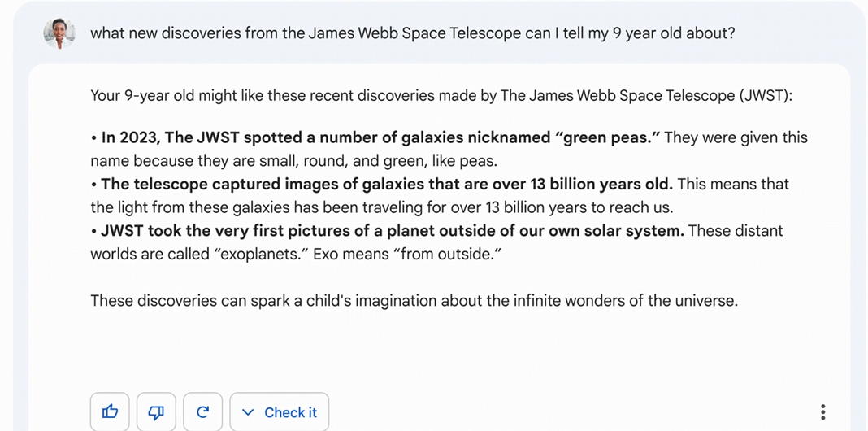Click "They were given this" in first bullet
868x431 pixels.
(736, 137)
